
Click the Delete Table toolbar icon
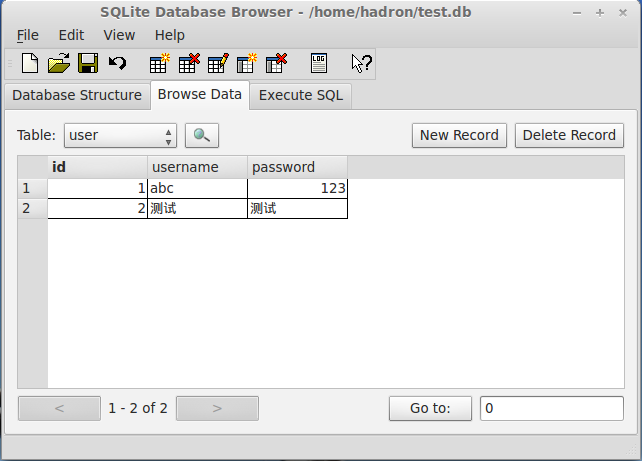188,64
